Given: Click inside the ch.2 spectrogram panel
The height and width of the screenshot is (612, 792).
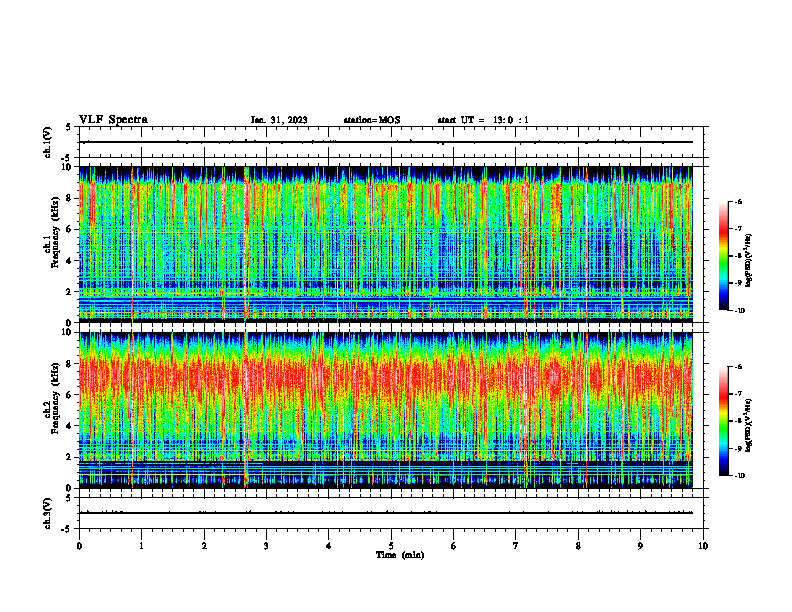Looking at the screenshot, I should 386,410.
